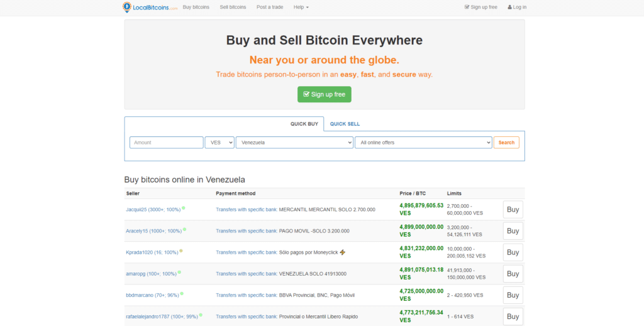Click price 4,899,000,000.00 VES

421,231
